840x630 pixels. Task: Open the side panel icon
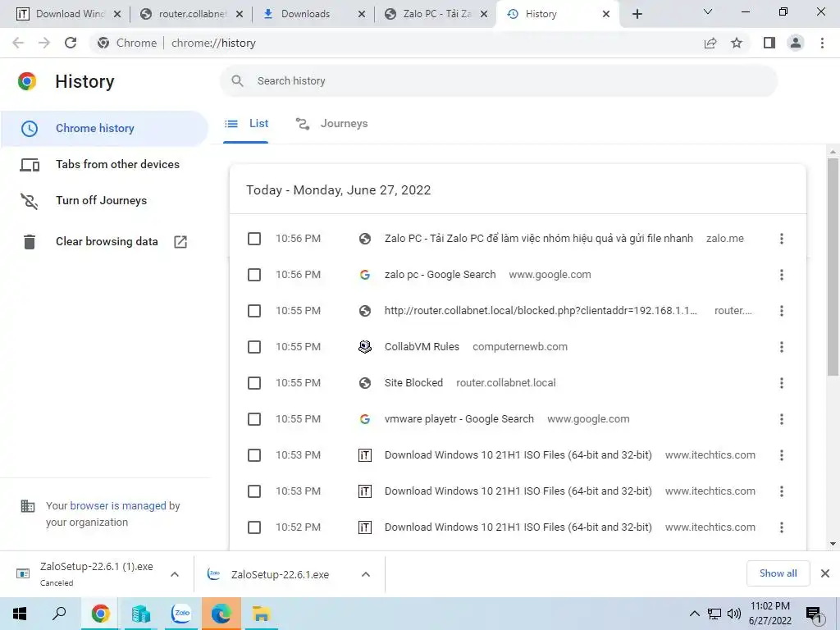point(769,43)
